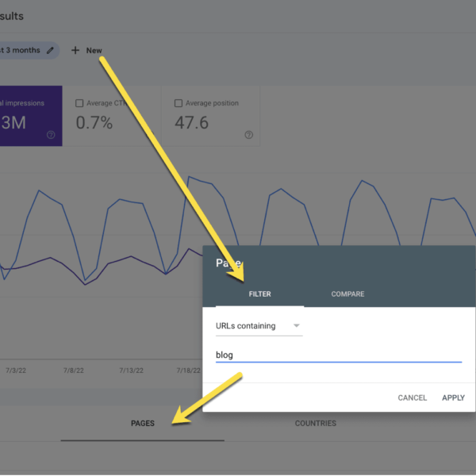Image resolution: width=476 pixels, height=476 pixels.
Task: Toggle the purple Total impressions metric card
Action: coord(30,116)
